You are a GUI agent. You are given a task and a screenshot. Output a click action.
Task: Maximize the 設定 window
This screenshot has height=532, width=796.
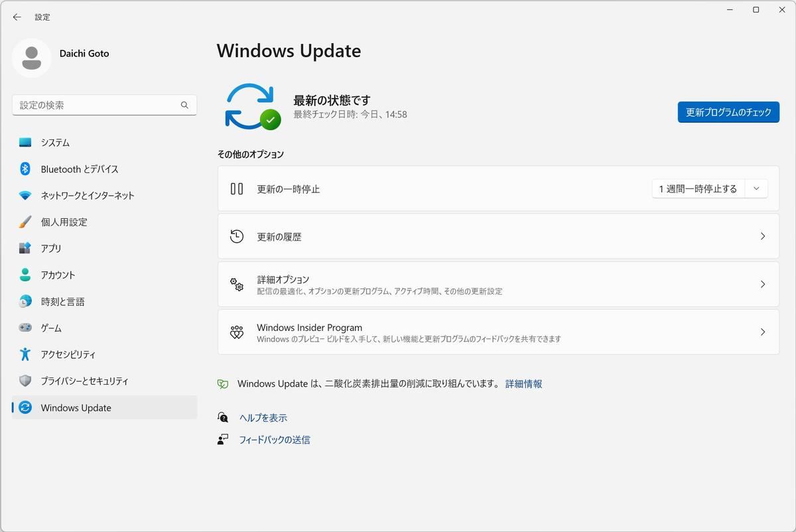click(756, 10)
